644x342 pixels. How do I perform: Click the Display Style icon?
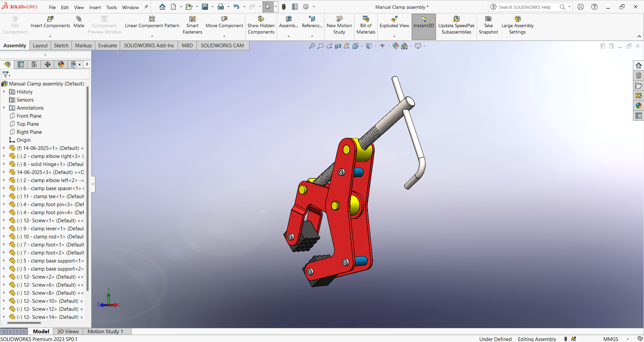click(x=369, y=46)
